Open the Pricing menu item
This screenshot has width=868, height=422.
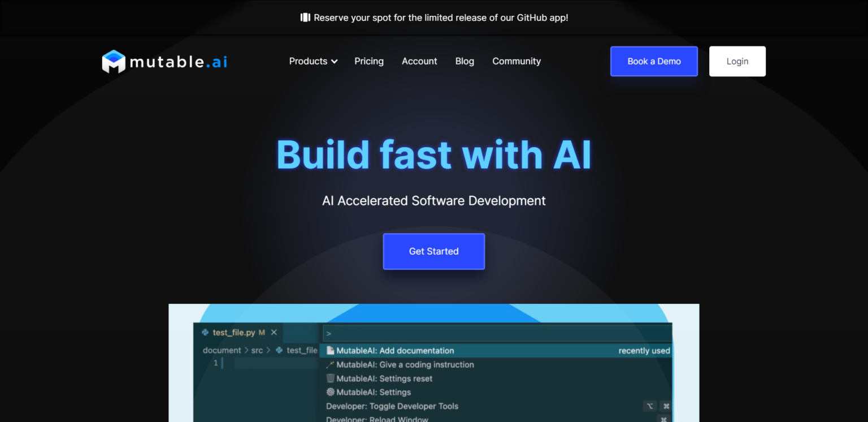tap(369, 61)
